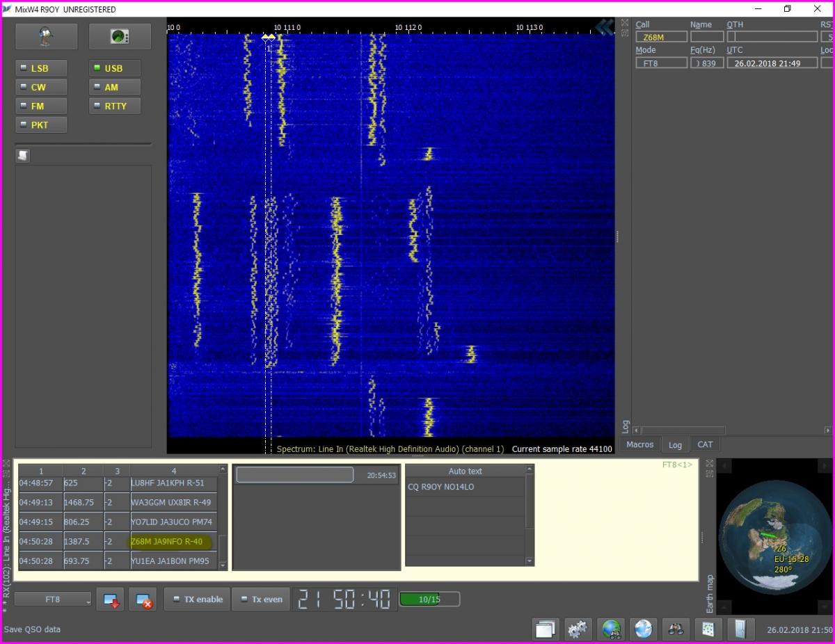Click the door exit icon

point(740,629)
